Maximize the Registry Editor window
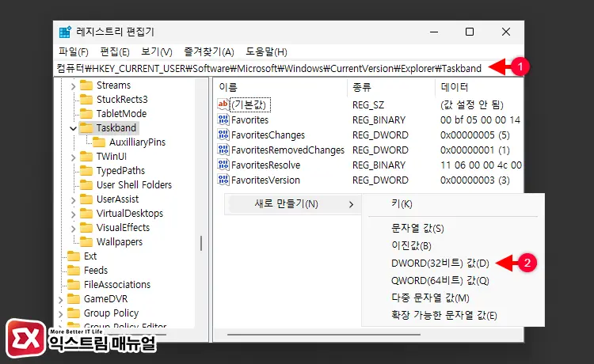This screenshot has height=364, width=594. [470, 32]
